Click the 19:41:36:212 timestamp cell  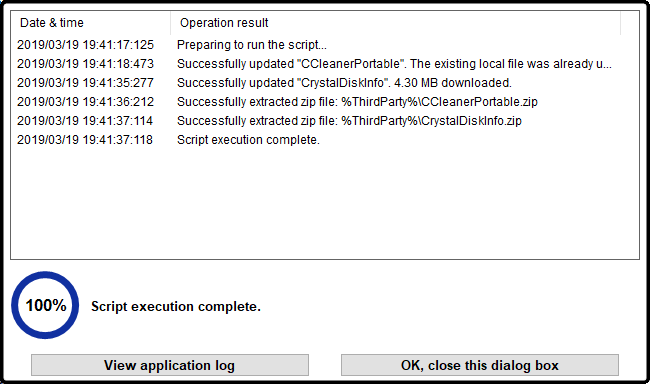click(85, 102)
